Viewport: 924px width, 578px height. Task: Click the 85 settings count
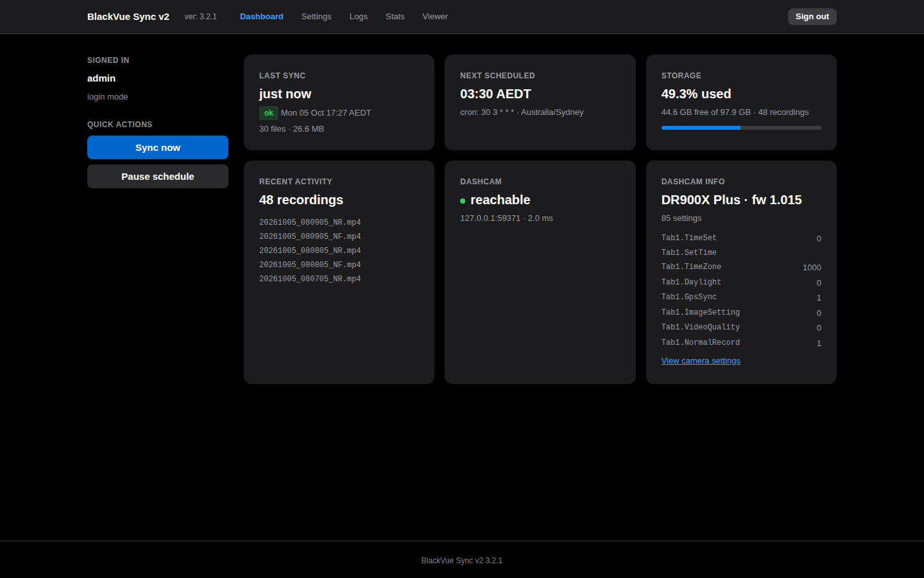point(681,218)
